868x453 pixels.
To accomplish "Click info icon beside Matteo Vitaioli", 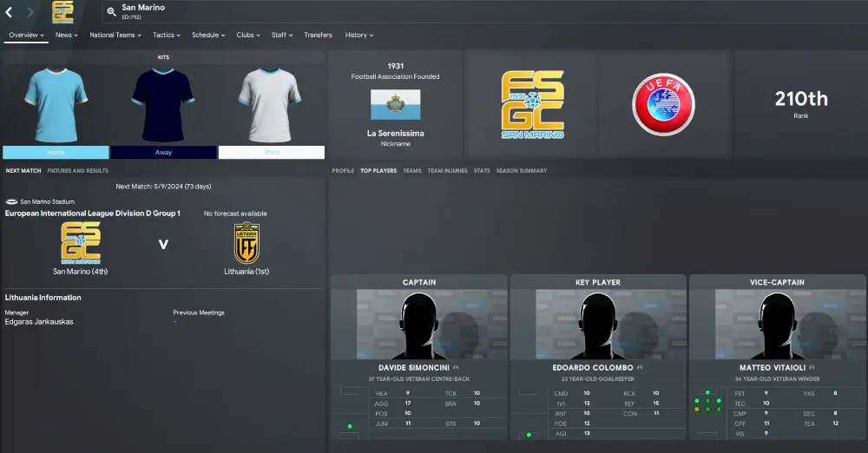I will click(812, 368).
